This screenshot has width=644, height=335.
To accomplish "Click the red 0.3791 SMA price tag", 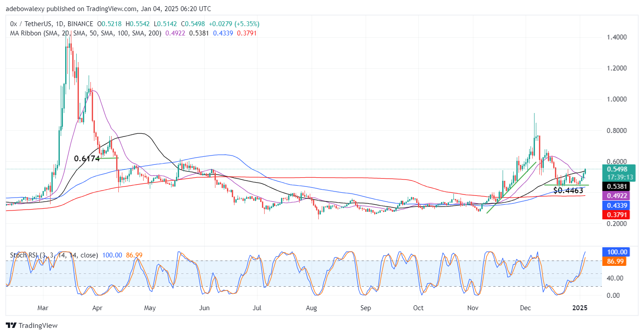I will (x=617, y=214).
